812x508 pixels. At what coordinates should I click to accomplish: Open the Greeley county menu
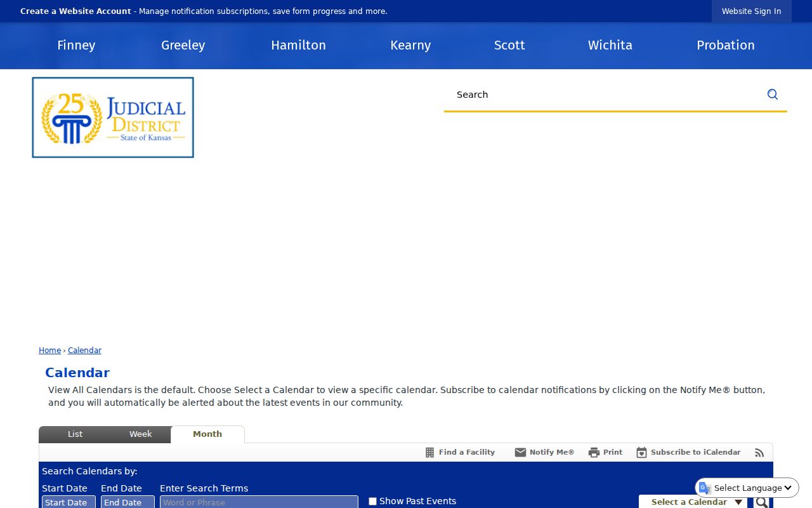click(183, 45)
